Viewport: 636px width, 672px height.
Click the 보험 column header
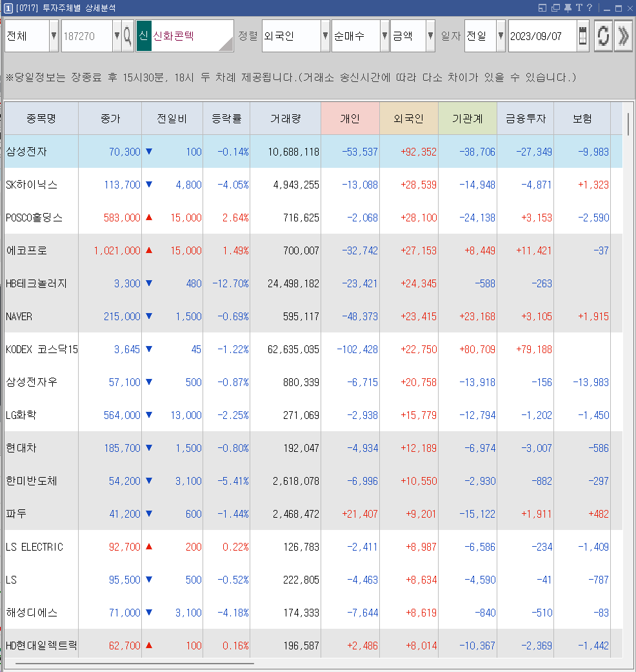(x=582, y=118)
